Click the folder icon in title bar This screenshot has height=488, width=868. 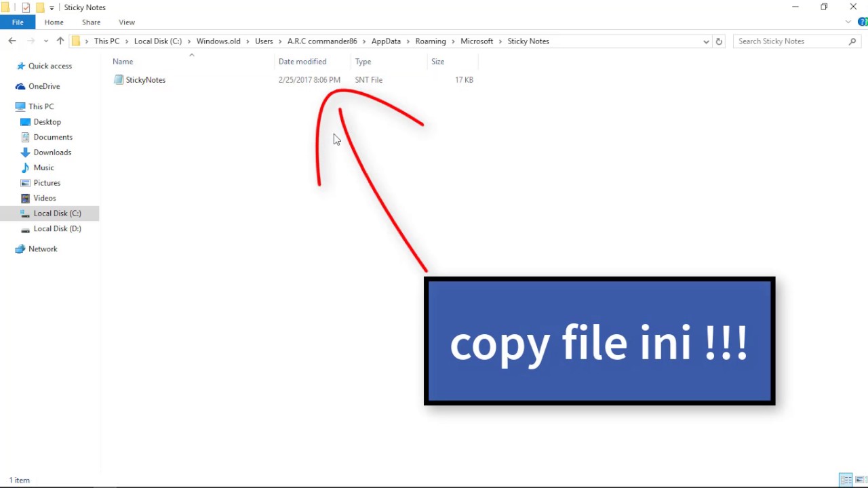point(5,7)
